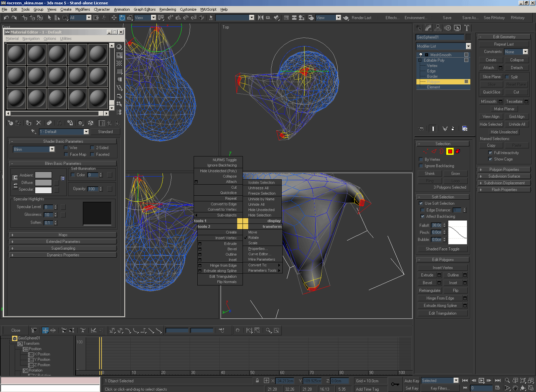Collapse the Editable Poly stack tree
Screen dimensions: 536x392
coord(420,60)
